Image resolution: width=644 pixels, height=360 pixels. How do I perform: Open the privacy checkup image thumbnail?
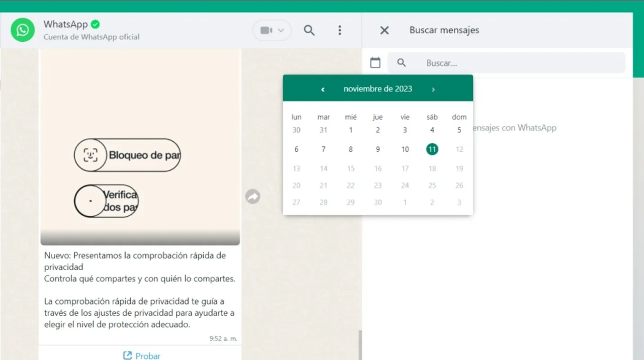click(140, 147)
